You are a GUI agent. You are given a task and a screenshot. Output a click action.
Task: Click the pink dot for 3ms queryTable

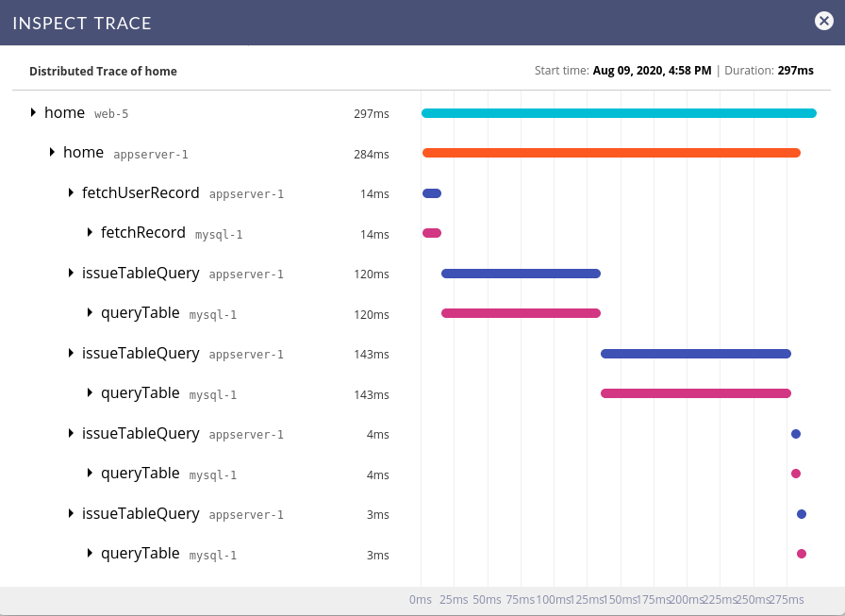(802, 554)
